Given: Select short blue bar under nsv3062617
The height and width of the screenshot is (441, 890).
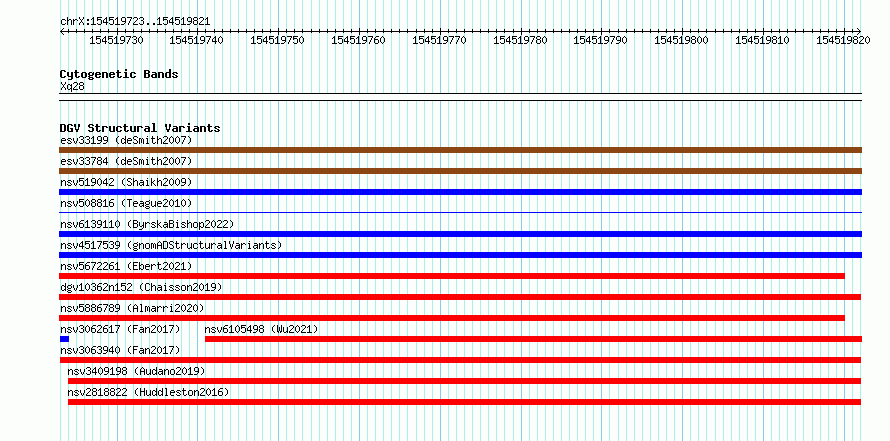Looking at the screenshot, I should [x=64, y=339].
